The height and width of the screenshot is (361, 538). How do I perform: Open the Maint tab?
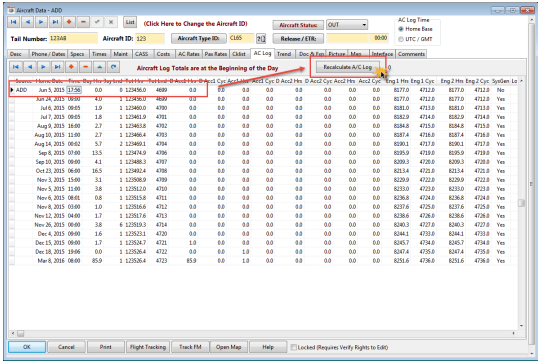(x=120, y=54)
